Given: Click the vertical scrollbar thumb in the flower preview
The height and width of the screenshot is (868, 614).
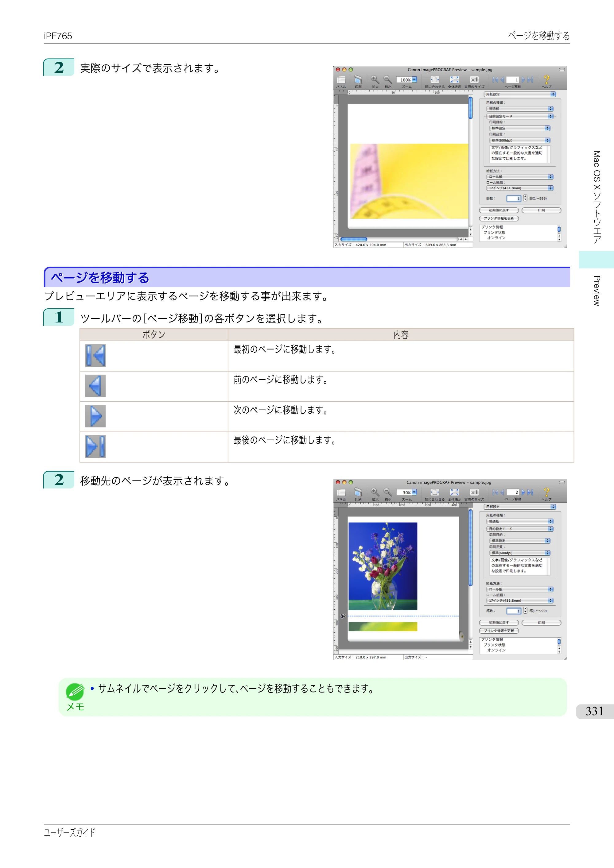Looking at the screenshot, I should (x=470, y=548).
